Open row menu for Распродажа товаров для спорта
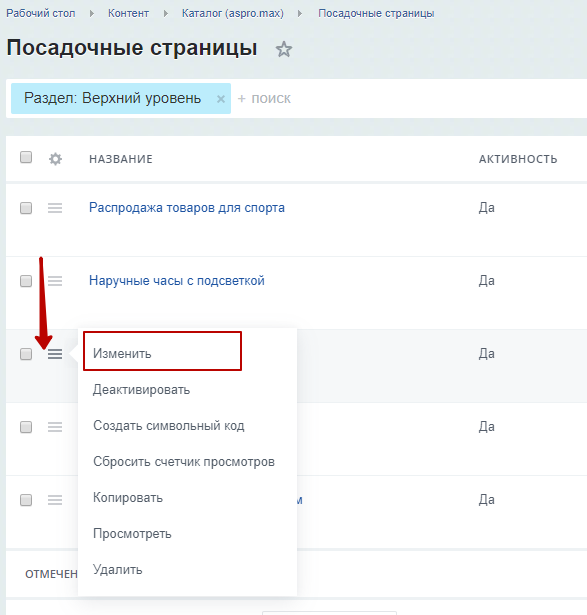The height and width of the screenshot is (615, 587). pyautogui.click(x=55, y=208)
